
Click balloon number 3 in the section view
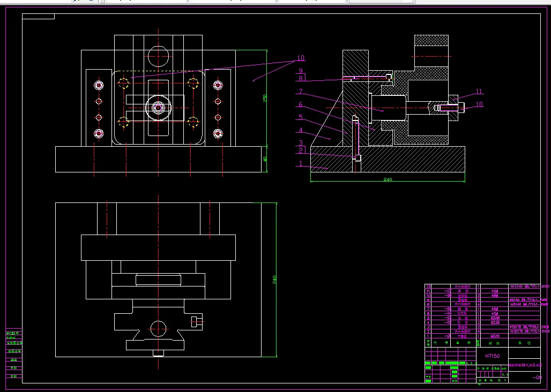coord(301,143)
